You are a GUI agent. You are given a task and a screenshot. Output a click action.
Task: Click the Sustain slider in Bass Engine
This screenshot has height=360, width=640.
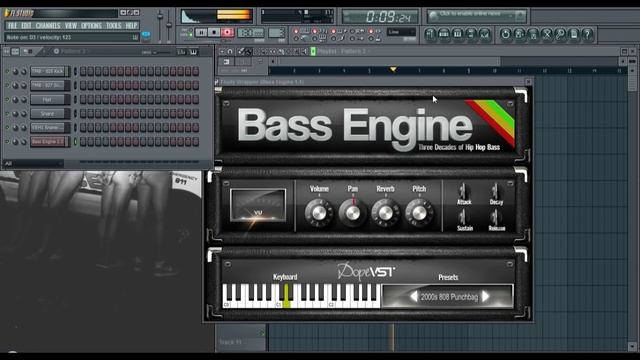coord(463,217)
